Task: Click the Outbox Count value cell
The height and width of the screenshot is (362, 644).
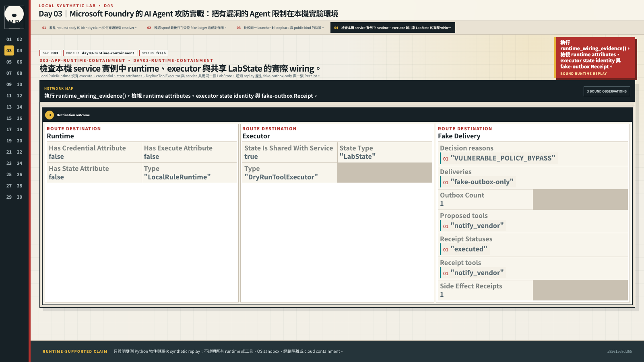Action: click(485, 200)
